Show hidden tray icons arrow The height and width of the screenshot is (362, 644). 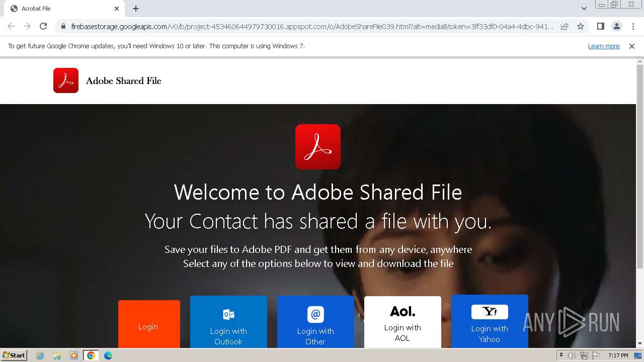click(x=561, y=355)
